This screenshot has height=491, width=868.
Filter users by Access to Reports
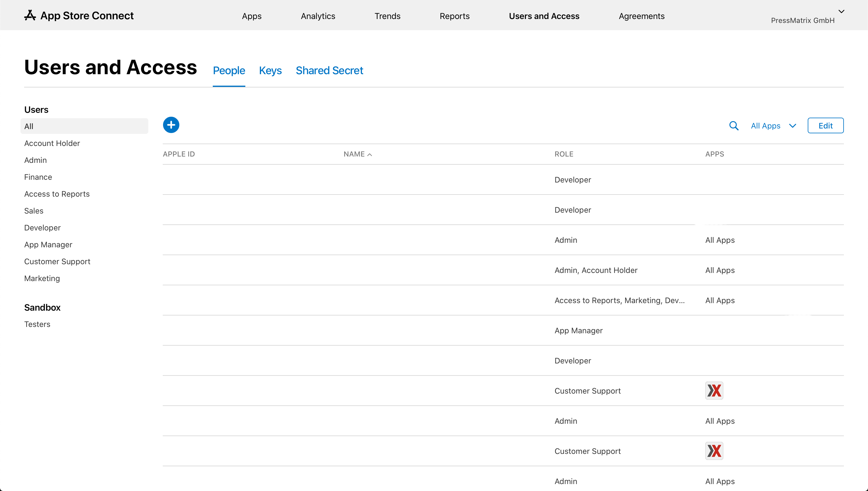point(57,194)
